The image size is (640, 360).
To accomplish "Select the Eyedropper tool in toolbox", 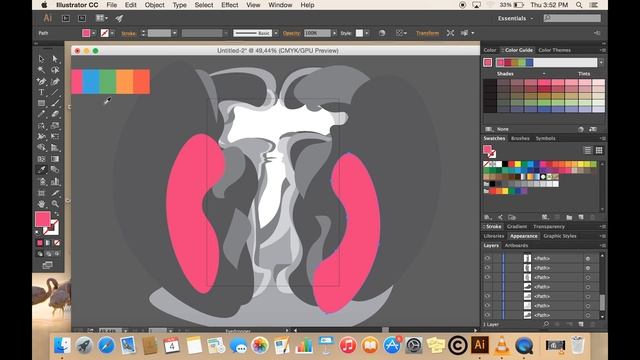I will 41,170.
